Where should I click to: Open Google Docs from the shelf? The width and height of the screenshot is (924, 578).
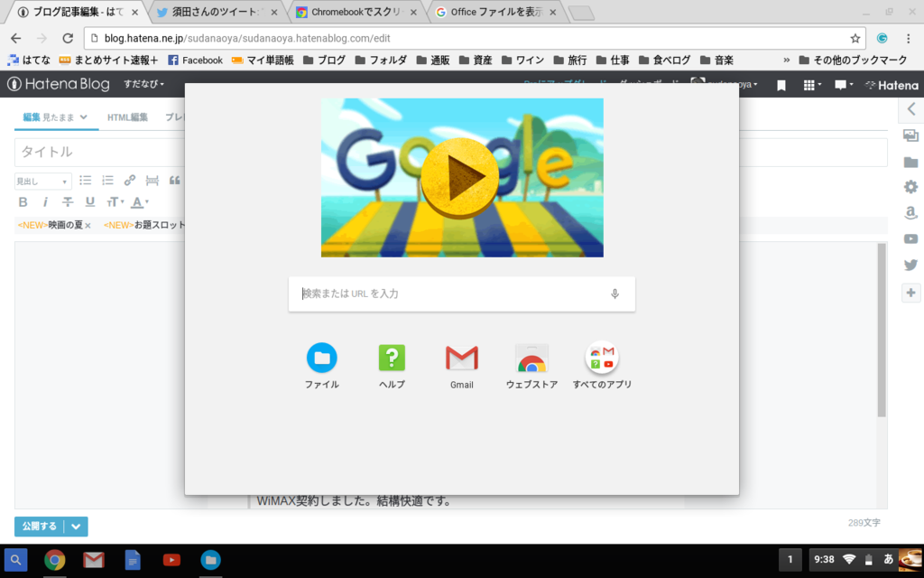pyautogui.click(x=133, y=560)
